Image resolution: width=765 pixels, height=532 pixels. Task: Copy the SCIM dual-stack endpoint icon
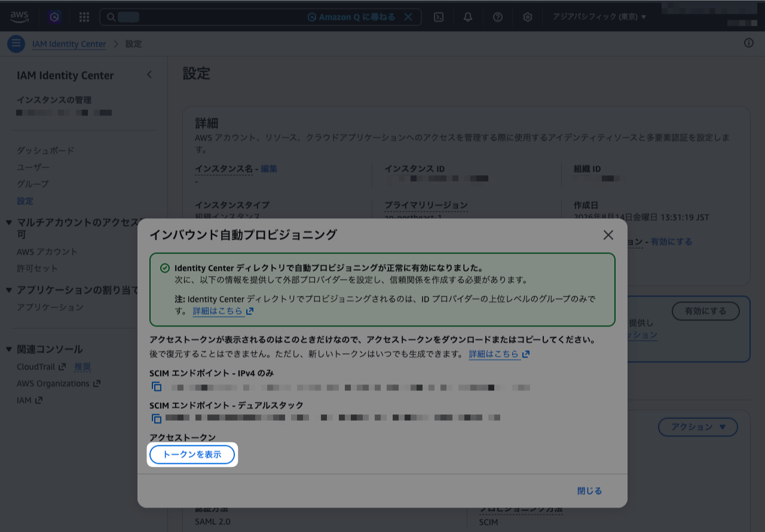pyautogui.click(x=157, y=418)
